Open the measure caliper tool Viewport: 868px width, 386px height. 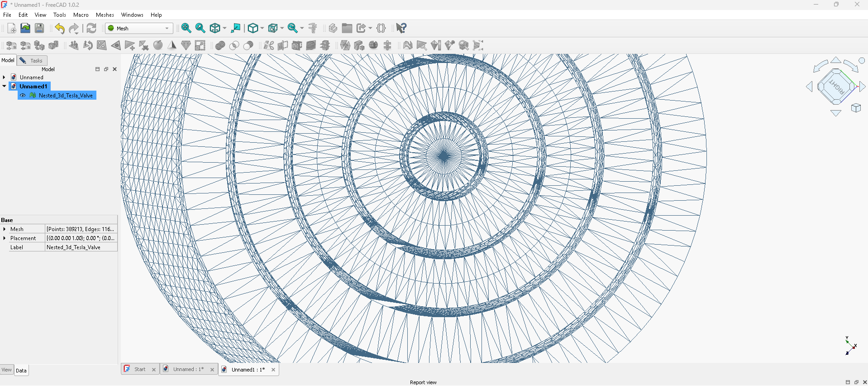point(313,28)
